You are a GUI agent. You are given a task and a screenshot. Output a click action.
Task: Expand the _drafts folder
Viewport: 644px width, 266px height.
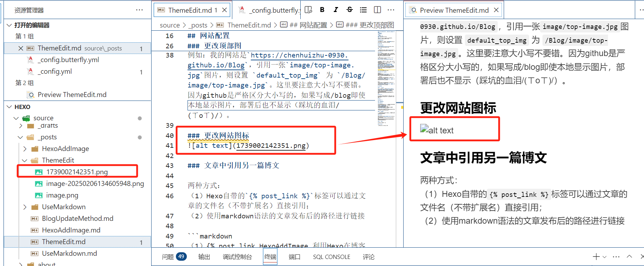21,126
